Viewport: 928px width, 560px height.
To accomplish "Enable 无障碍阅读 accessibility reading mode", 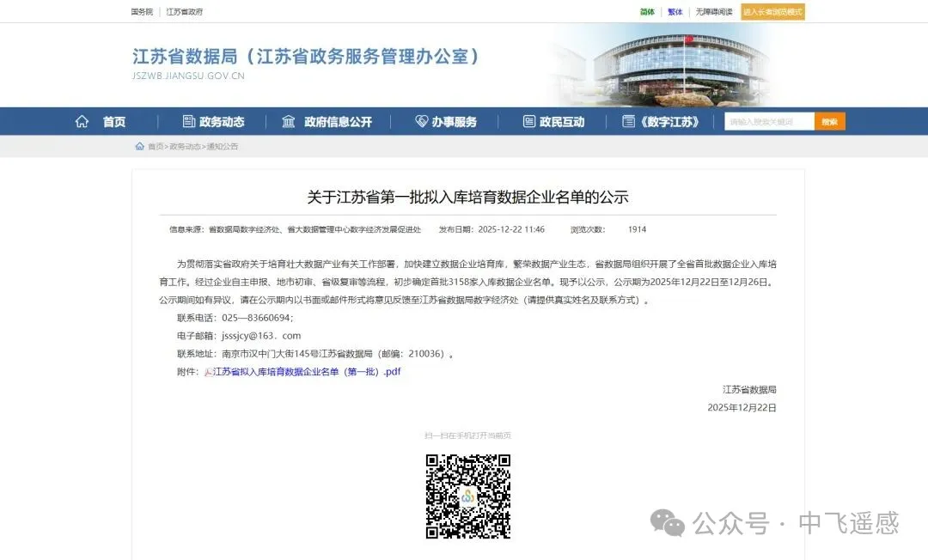I will (x=713, y=12).
